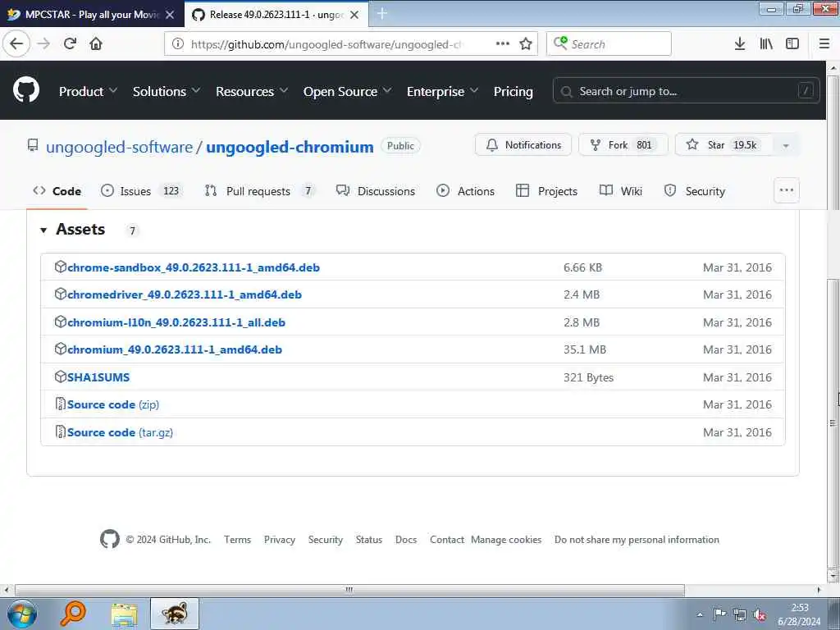The width and height of the screenshot is (840, 630).
Task: Expand the Enterprise menu
Action: point(442,92)
